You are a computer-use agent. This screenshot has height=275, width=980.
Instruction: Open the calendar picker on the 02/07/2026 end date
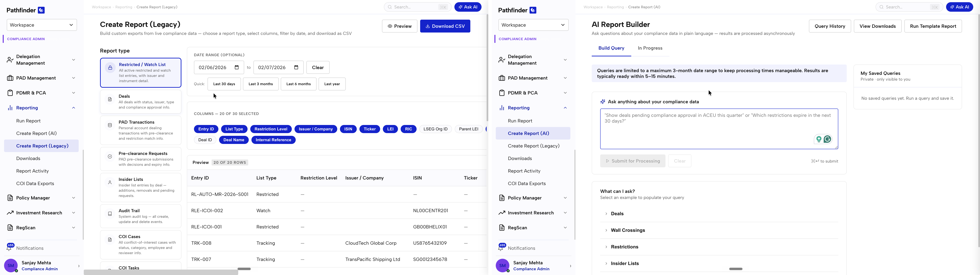coord(296,68)
